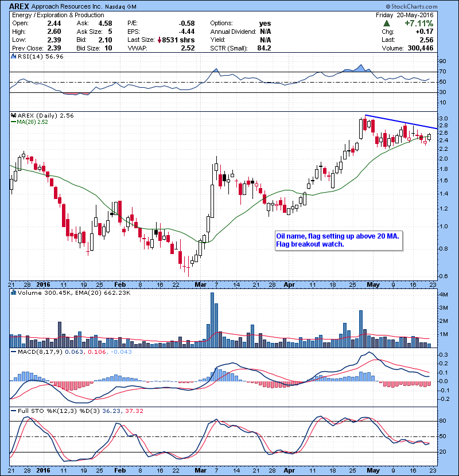Click the volume bars icon beside Volume 300.45K

(x=13, y=292)
